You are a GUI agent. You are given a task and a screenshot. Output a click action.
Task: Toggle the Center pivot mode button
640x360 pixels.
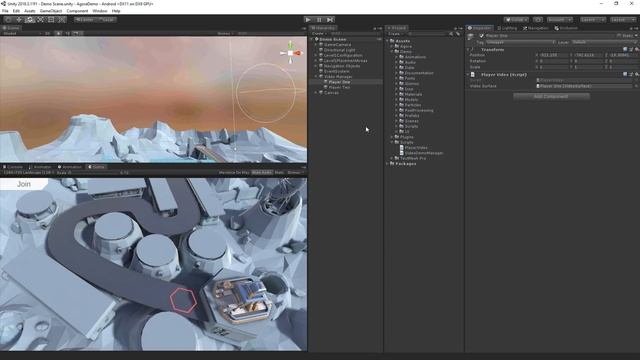[84, 20]
